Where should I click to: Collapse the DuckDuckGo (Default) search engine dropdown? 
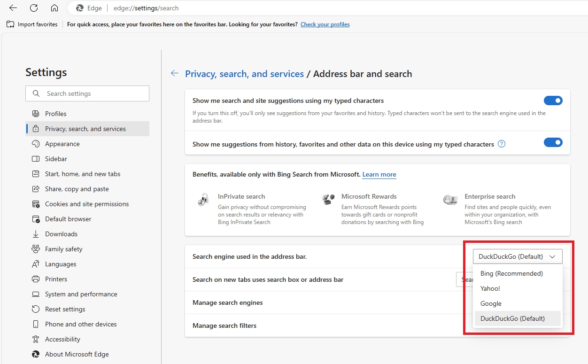pos(518,256)
